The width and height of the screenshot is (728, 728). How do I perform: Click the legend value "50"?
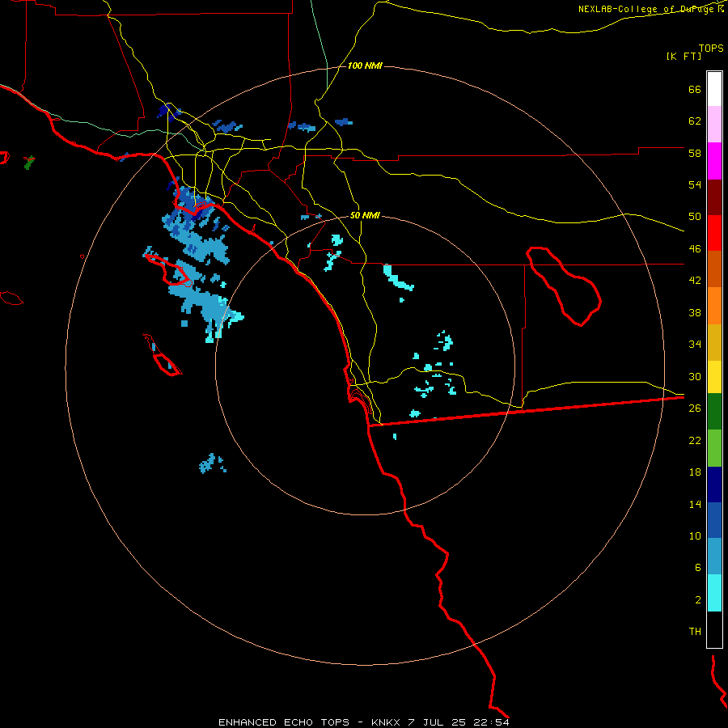695,217
